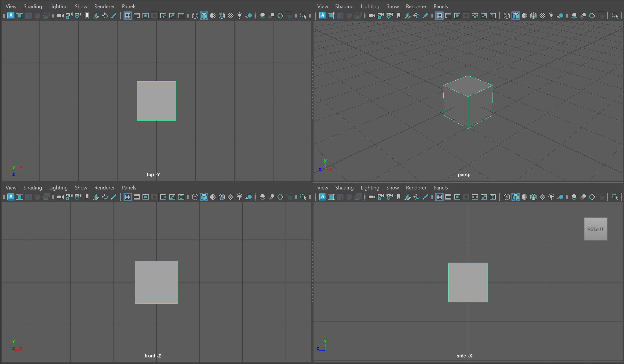
Task: Toggle Textured display in side view toolbar
Action: pyautogui.click(x=542, y=197)
